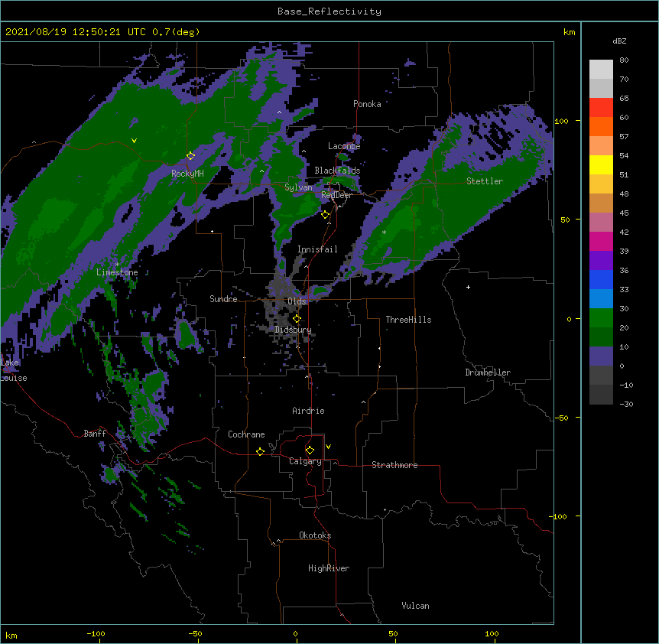Click the Sundre town label
659x644 pixels.
[x=223, y=299]
